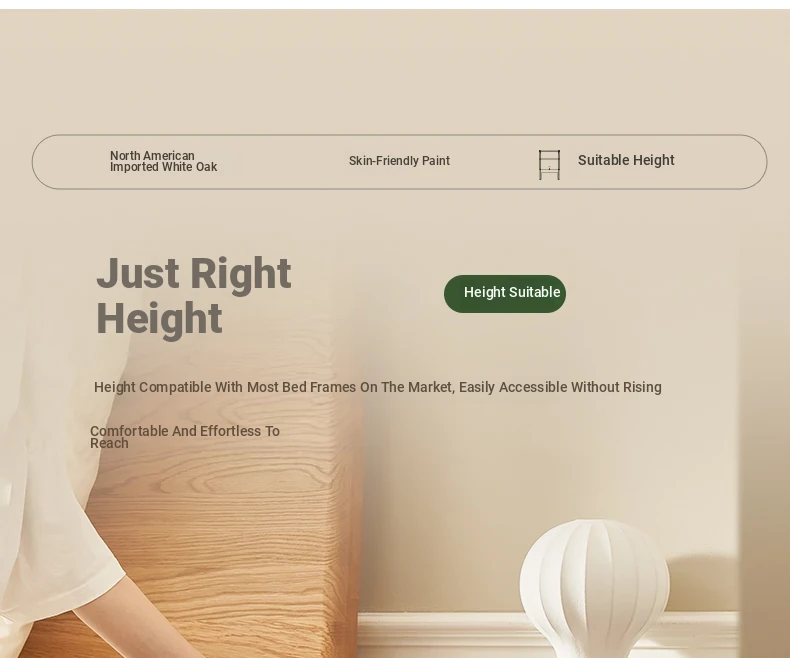Open the Suitable Height feature label
Viewport: 790px width, 658px height.
tap(626, 160)
